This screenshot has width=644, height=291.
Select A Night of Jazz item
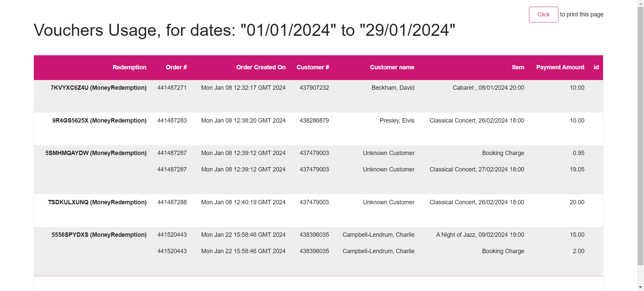pos(480,235)
